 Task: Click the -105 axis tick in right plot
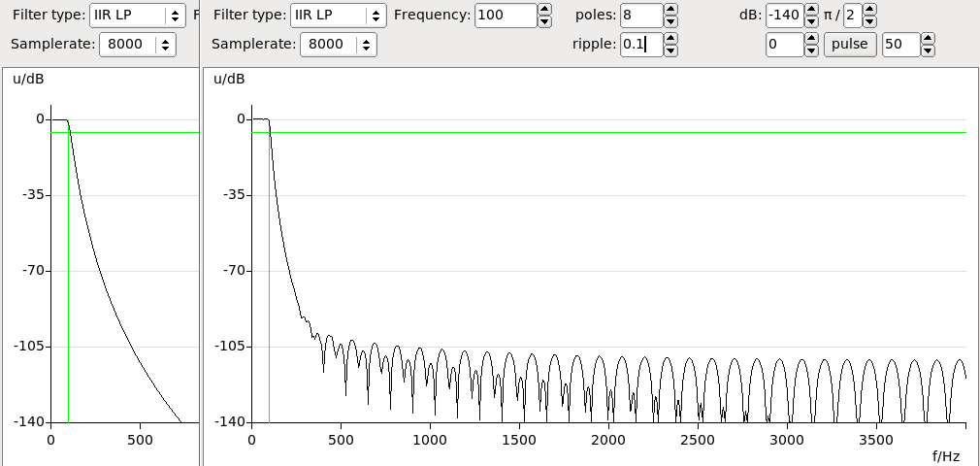click(229, 347)
